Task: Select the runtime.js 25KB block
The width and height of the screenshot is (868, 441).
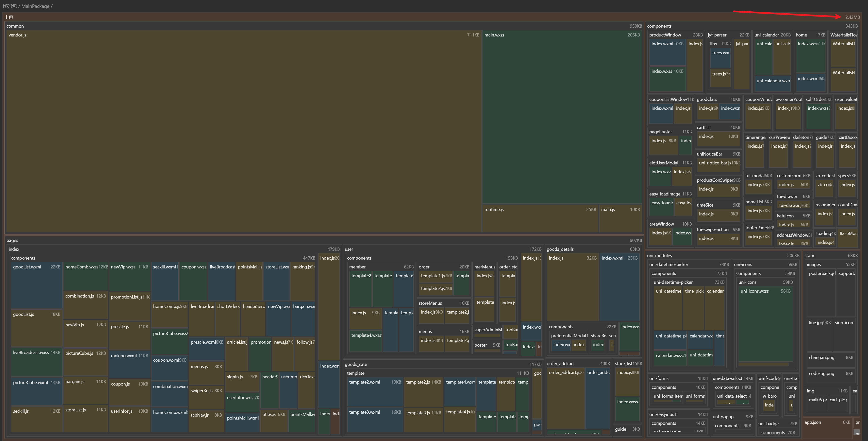Action: 540,218
